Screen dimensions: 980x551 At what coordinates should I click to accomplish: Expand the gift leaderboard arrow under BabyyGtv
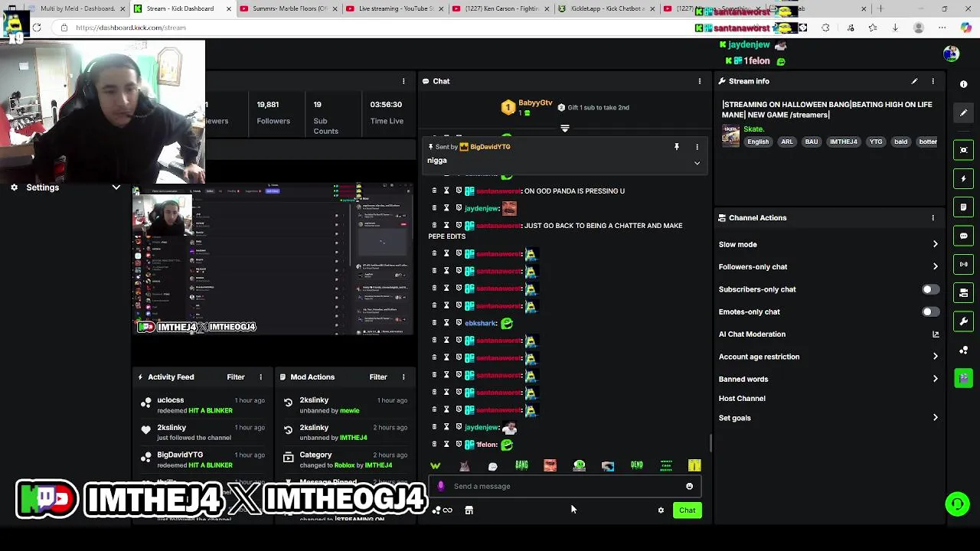pyautogui.click(x=565, y=129)
